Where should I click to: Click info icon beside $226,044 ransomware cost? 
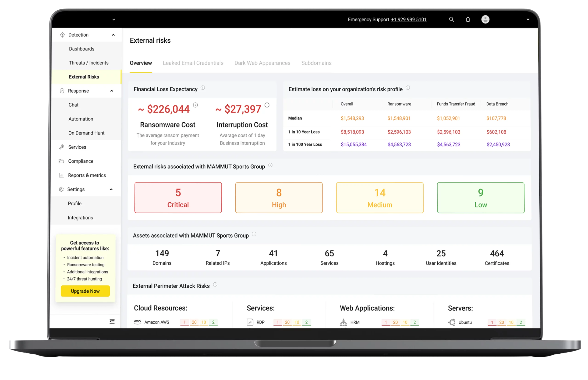(195, 105)
